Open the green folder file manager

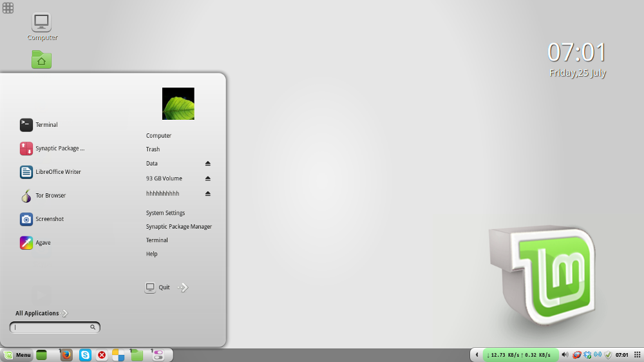tap(137, 355)
